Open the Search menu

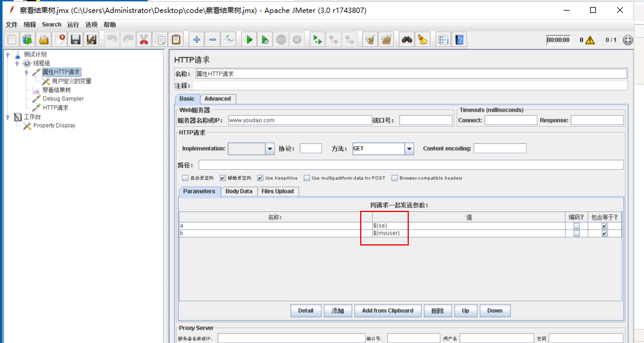(52, 25)
